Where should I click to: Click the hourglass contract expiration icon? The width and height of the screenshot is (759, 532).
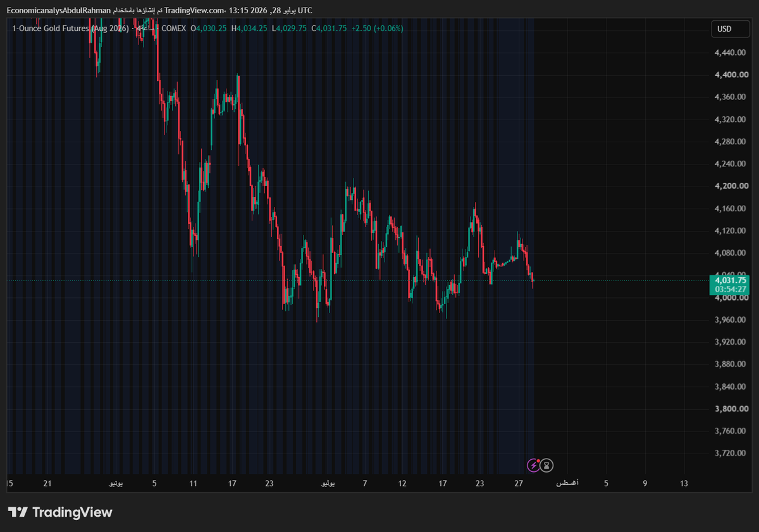tap(547, 466)
